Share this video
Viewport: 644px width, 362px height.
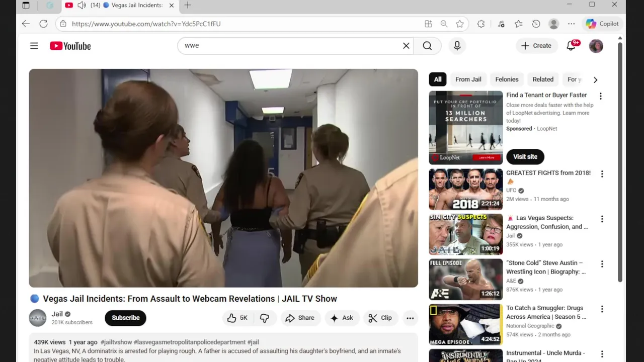coord(300,318)
